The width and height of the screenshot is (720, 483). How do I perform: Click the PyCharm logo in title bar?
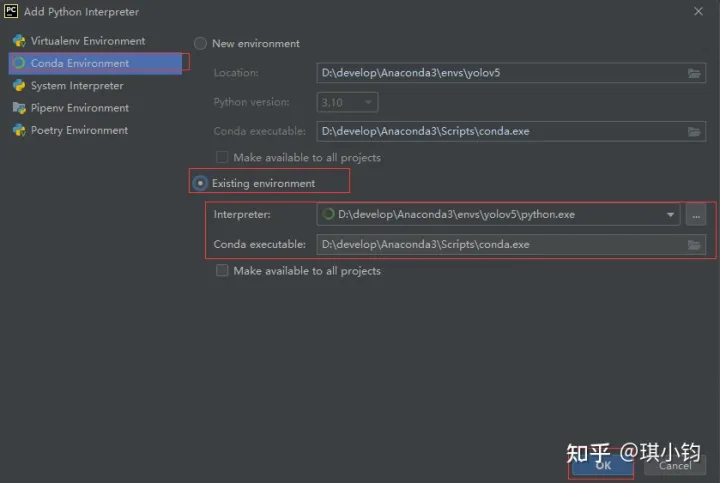click(11, 11)
